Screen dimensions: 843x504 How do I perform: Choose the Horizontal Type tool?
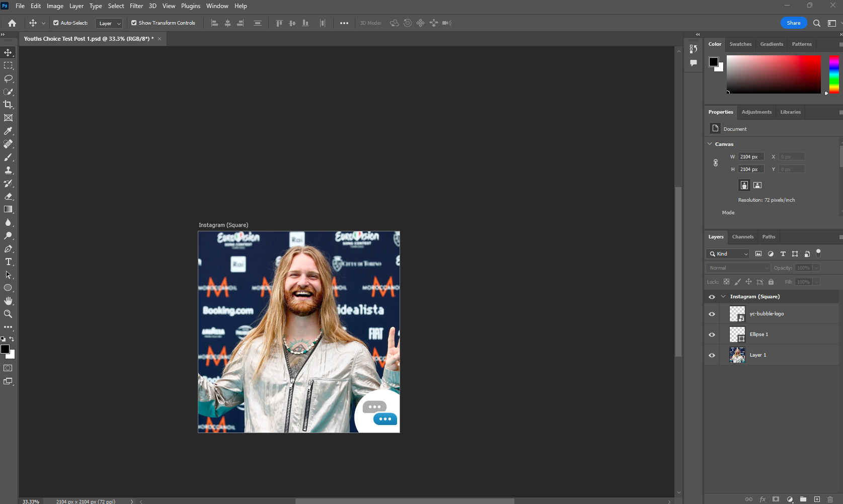(8, 262)
